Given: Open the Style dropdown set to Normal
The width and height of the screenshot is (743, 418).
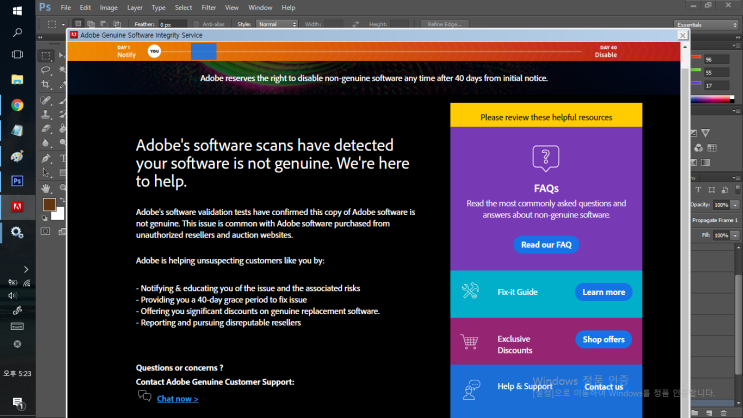Looking at the screenshot, I should pyautogui.click(x=277, y=24).
